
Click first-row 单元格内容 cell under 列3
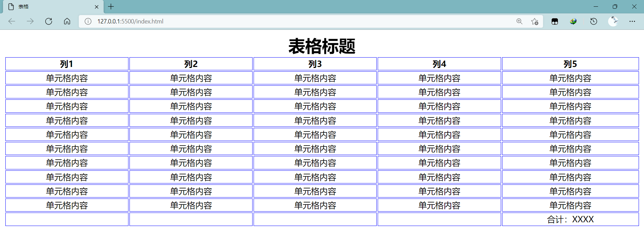tap(315, 78)
